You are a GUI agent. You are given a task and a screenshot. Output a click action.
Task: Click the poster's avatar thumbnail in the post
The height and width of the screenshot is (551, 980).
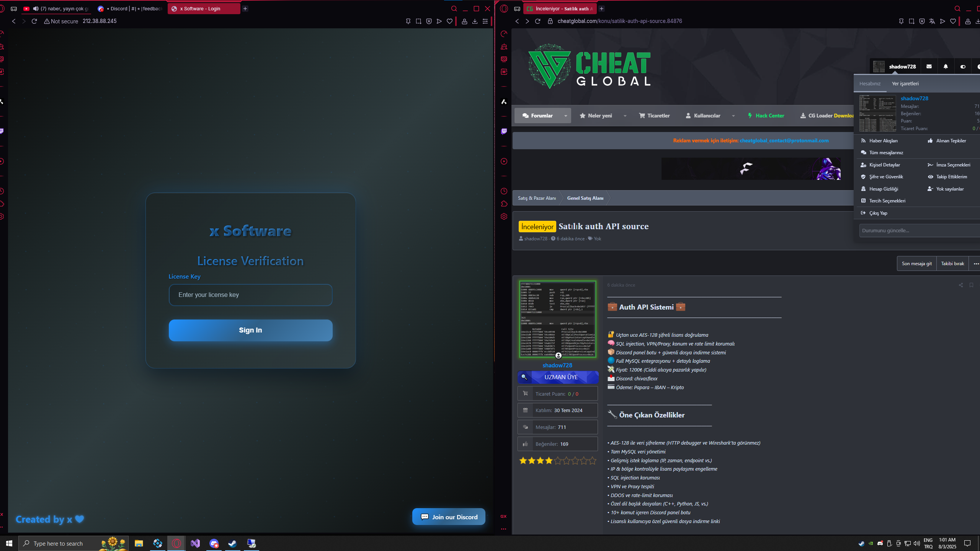(x=557, y=319)
